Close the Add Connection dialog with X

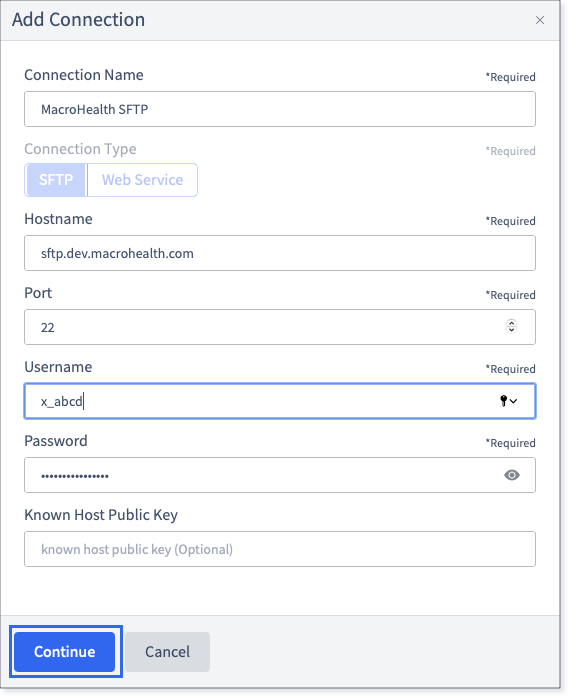pyautogui.click(x=540, y=20)
